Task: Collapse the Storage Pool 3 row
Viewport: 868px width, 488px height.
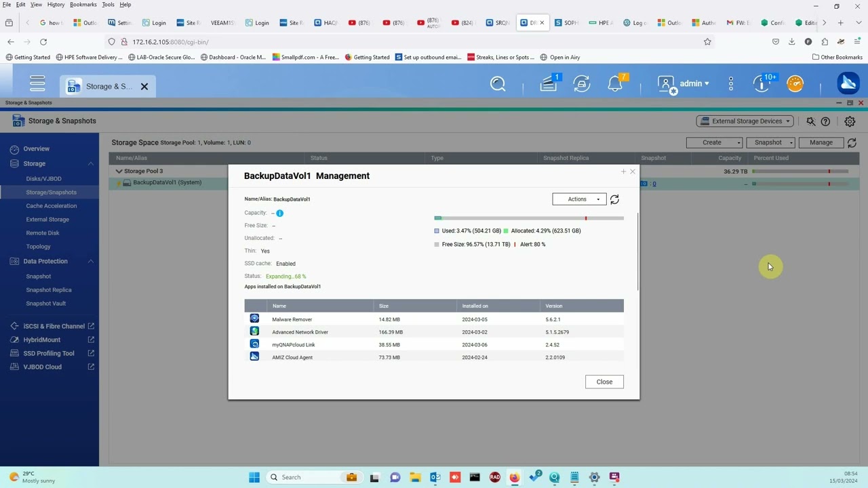Action: click(119, 171)
